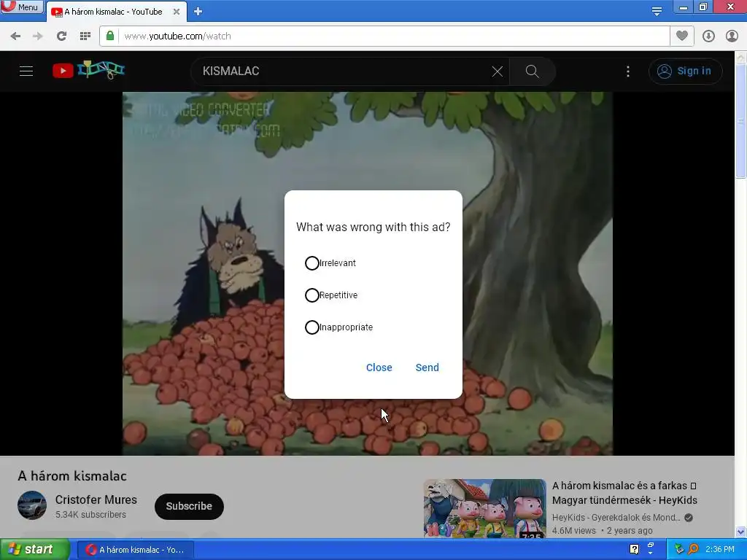Open the Cristofer Mures channel avatar
Viewport: 747px width, 560px height.
[32, 505]
